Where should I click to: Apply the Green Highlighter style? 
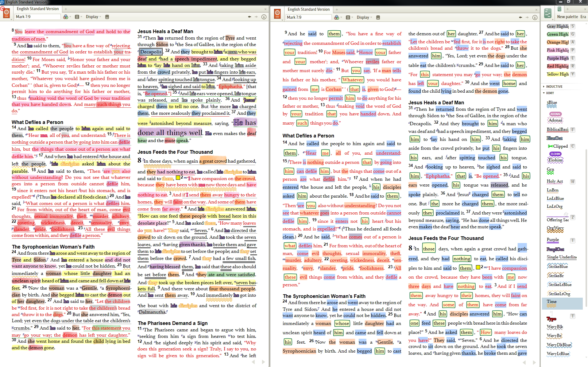(557, 34)
